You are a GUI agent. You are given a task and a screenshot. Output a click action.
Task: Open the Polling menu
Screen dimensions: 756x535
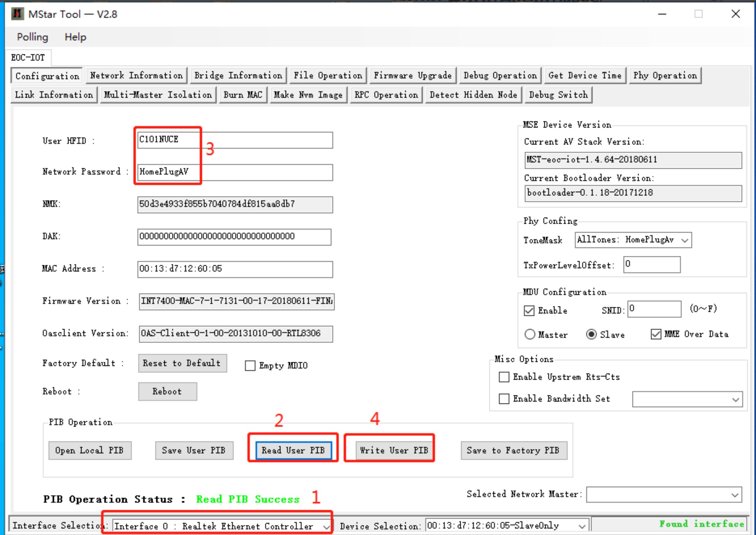pos(33,37)
